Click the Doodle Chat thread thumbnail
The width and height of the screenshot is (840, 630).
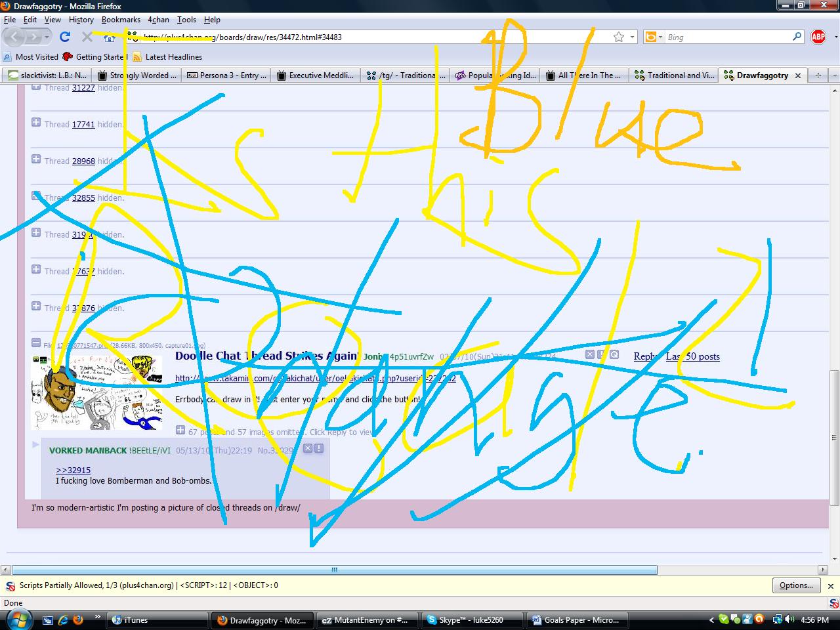(x=96, y=392)
